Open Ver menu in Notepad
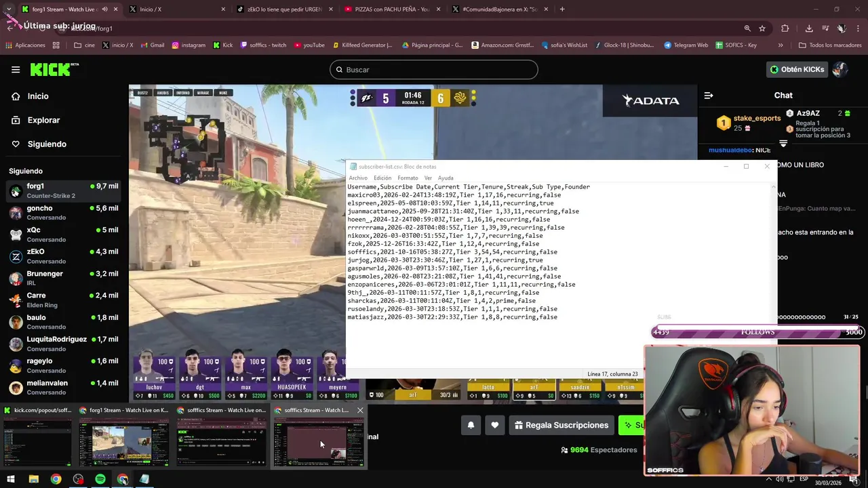This screenshot has width=868, height=488. (428, 178)
